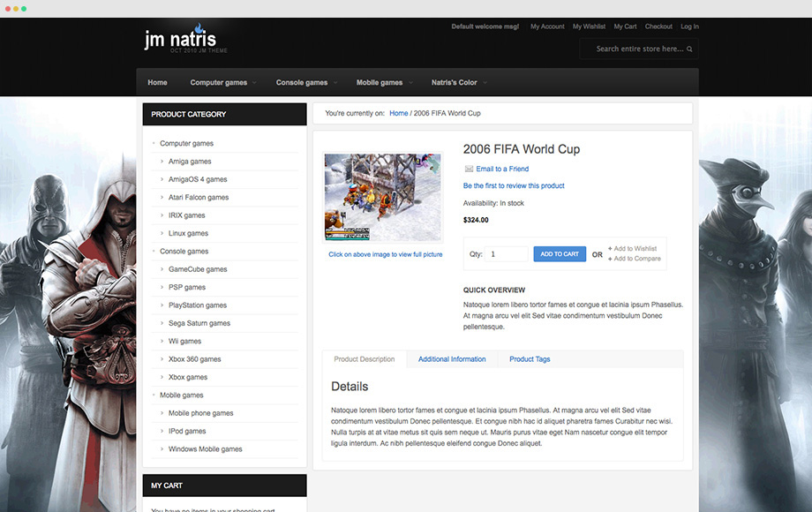
Task: Click 'Click on above image' link
Action: 386,254
